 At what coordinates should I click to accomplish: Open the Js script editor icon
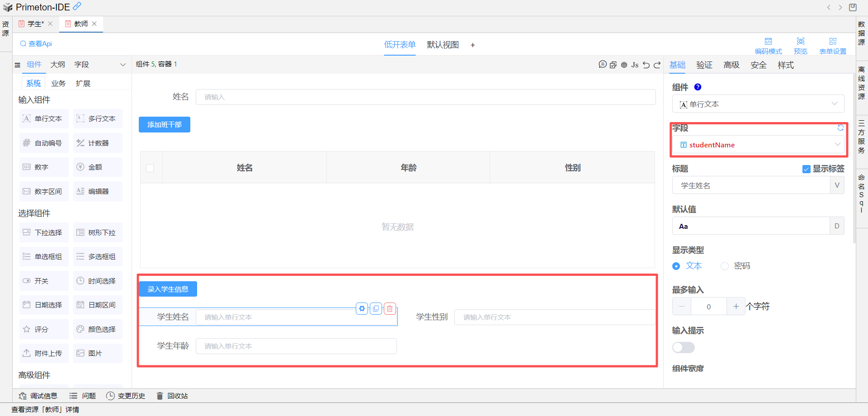pyautogui.click(x=635, y=65)
